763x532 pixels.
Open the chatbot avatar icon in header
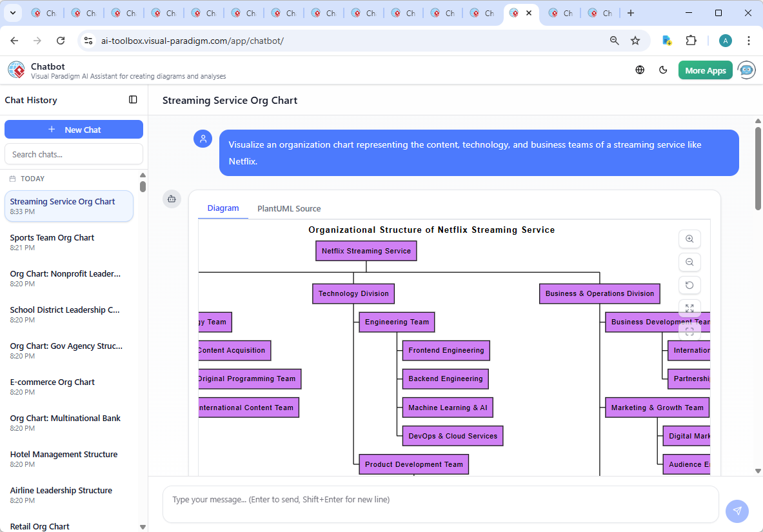click(x=746, y=70)
